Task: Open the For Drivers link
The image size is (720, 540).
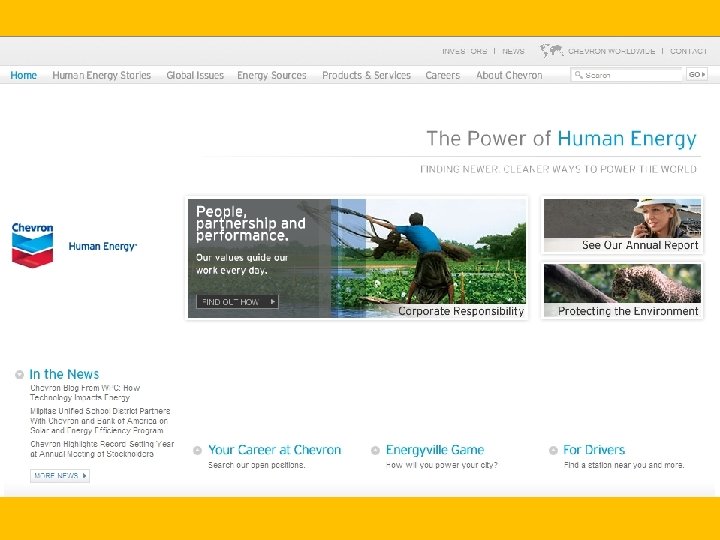Action: coord(594,450)
